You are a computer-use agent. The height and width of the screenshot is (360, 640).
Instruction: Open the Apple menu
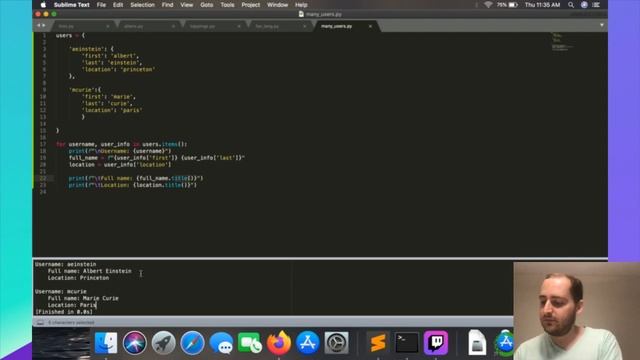43,5
